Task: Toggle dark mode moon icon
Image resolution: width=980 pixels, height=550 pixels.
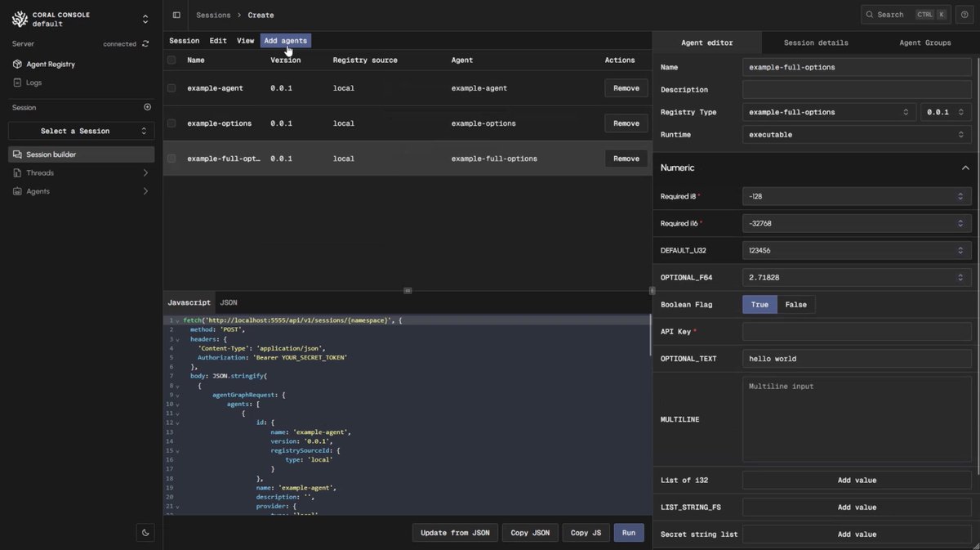Action: click(145, 533)
